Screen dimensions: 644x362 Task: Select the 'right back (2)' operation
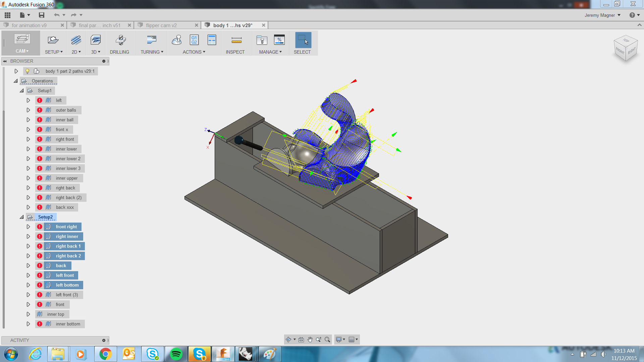click(69, 197)
